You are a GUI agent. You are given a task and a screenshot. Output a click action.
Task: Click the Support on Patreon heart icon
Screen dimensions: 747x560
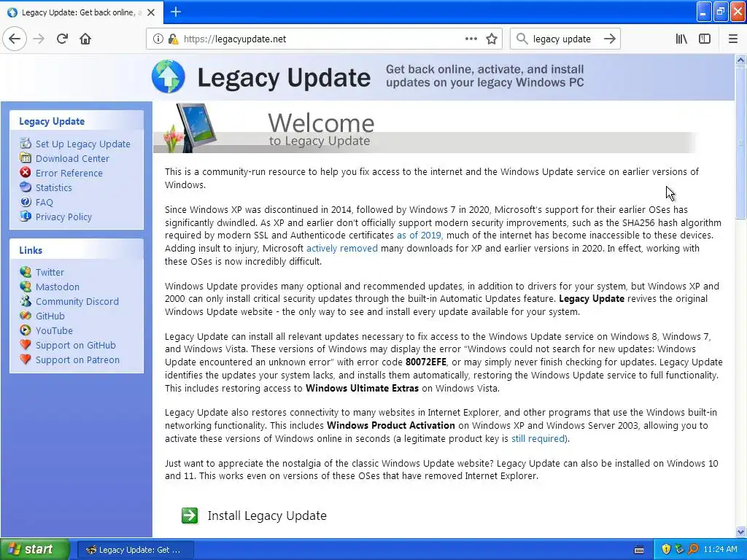(26, 359)
